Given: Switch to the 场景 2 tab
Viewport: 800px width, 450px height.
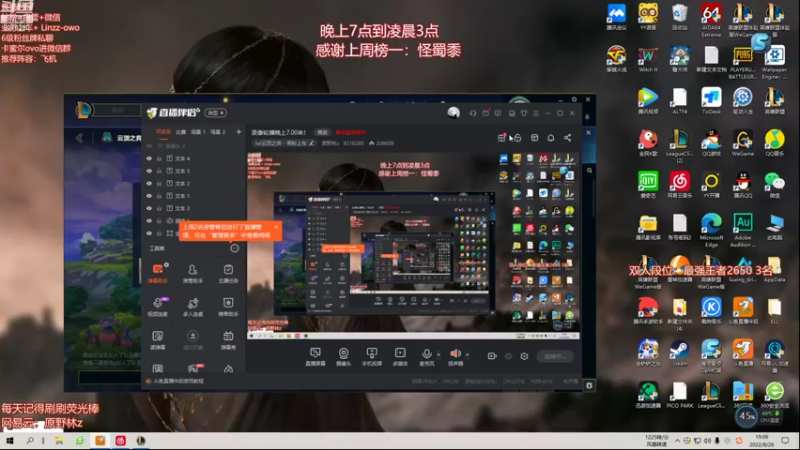Looking at the screenshot, I should point(218,132).
